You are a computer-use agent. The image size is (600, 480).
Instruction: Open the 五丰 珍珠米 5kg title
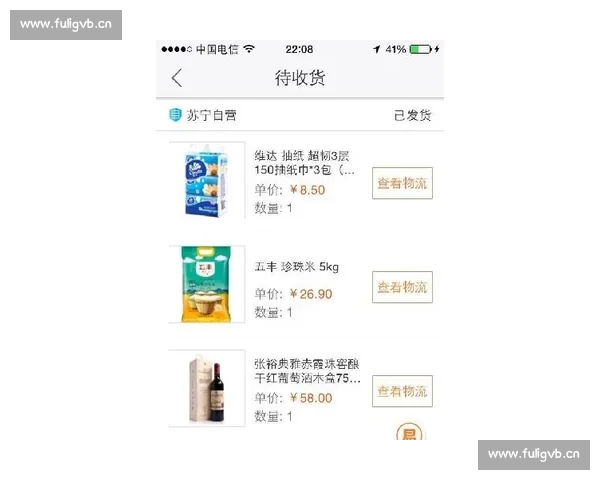[297, 267]
